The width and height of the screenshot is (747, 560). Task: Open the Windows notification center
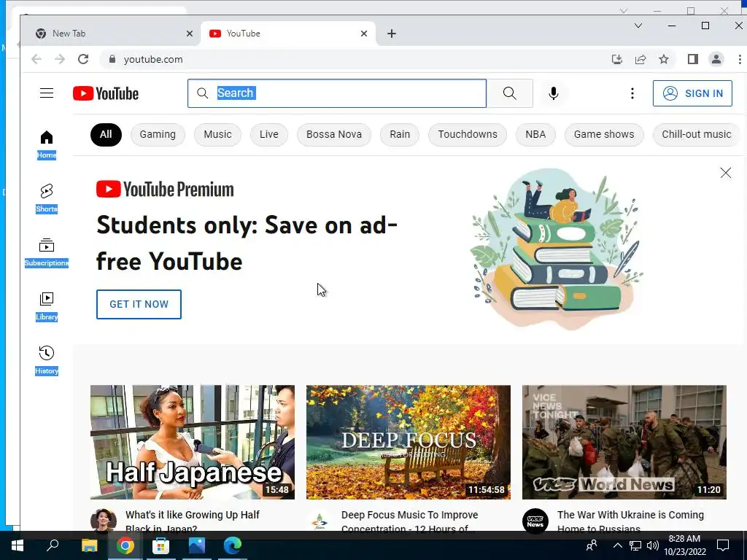coord(723,545)
